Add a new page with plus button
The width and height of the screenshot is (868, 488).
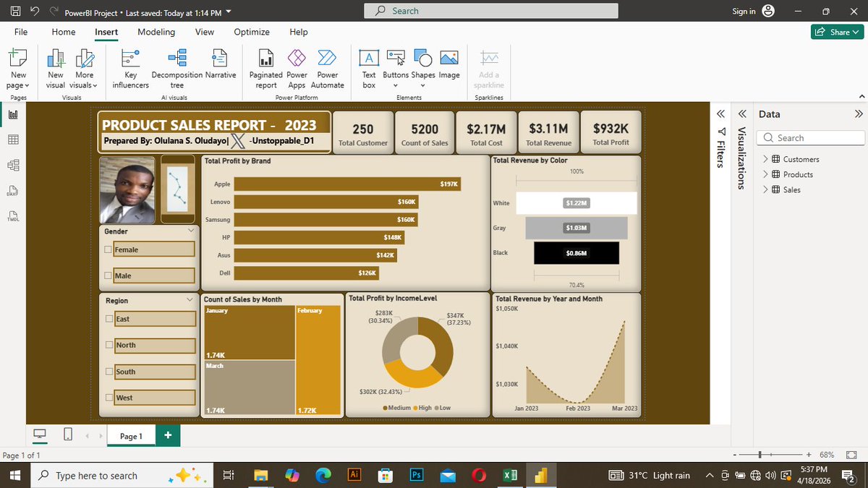168,435
